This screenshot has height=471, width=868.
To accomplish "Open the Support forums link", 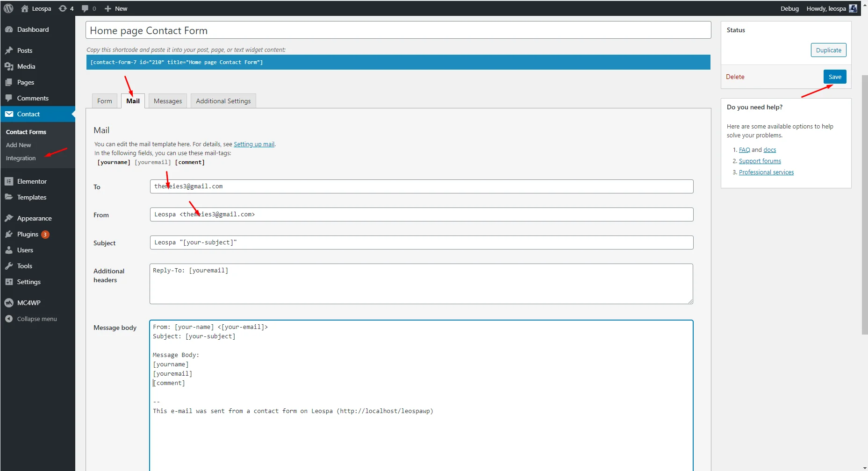I will (x=760, y=161).
